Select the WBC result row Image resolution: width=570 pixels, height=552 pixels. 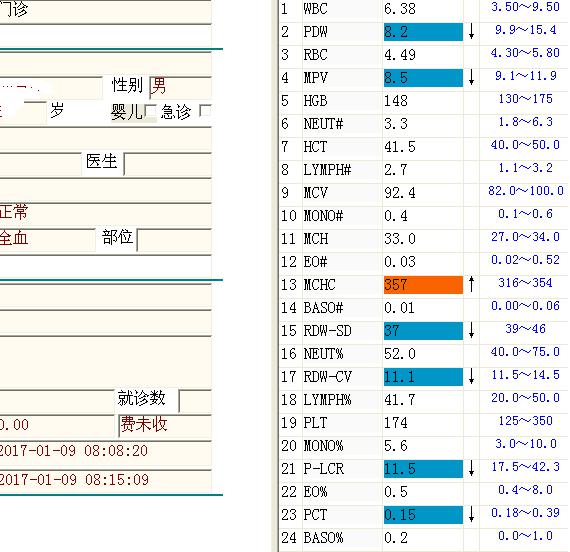point(424,9)
